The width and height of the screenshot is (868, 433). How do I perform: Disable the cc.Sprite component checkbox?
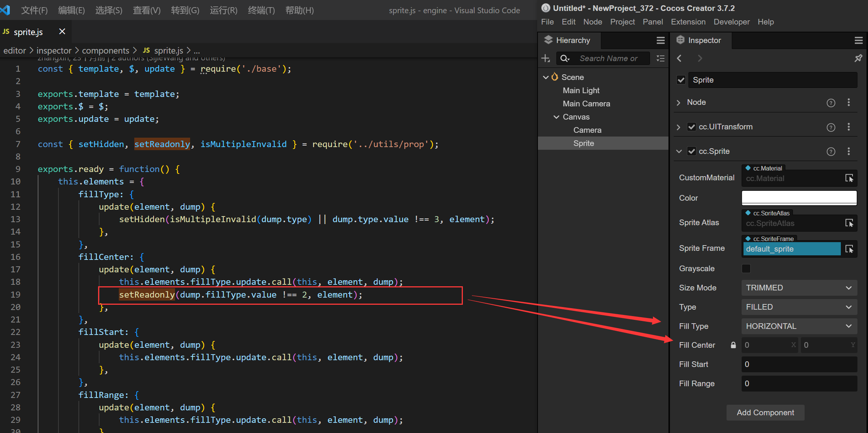(691, 152)
